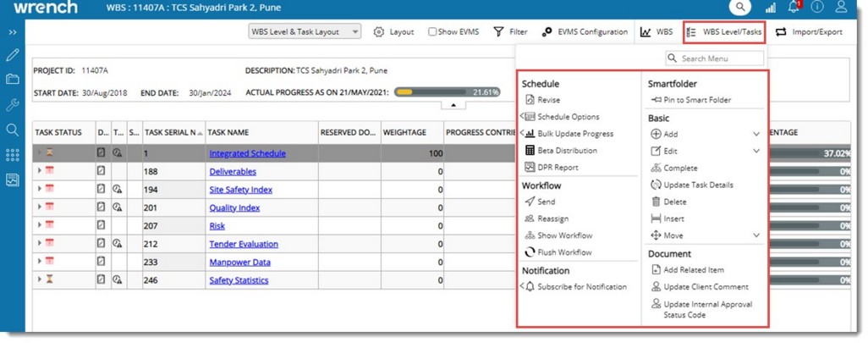Open WBS Level & Task Layout dropdown
The image size is (868, 343).
pyautogui.click(x=305, y=32)
